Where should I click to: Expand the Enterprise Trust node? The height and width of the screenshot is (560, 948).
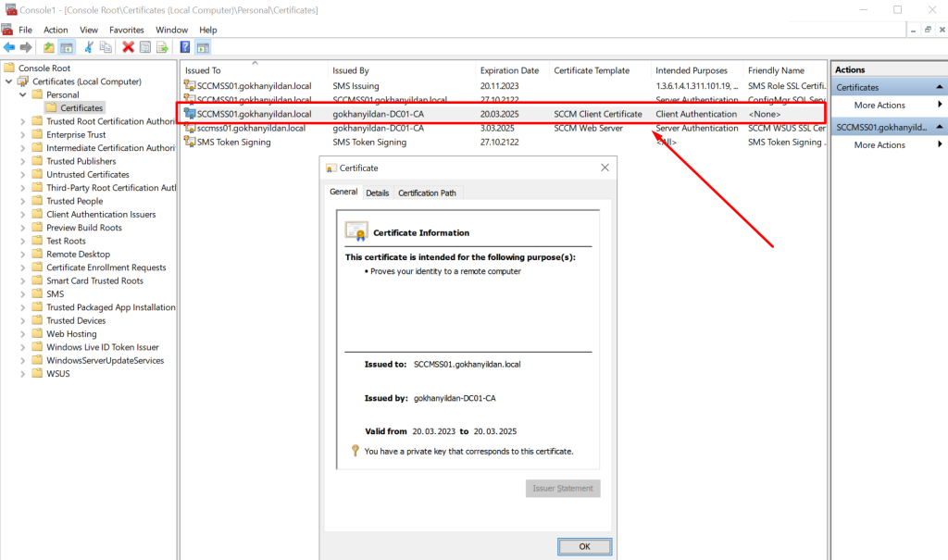[x=23, y=134]
